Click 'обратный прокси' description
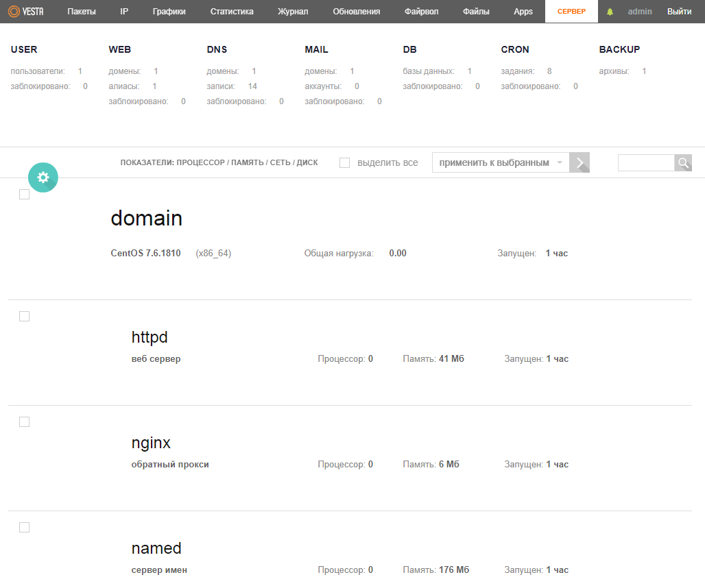Image resolution: width=705 pixels, height=588 pixels. (170, 465)
